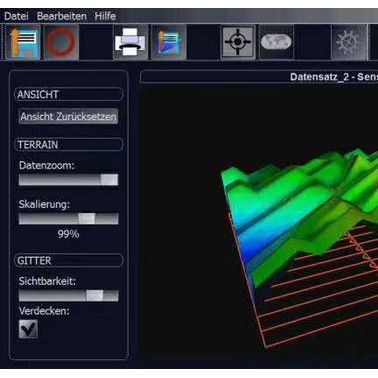This screenshot has width=378, height=378.
Task: Open the world map icon
Action: pos(276,42)
